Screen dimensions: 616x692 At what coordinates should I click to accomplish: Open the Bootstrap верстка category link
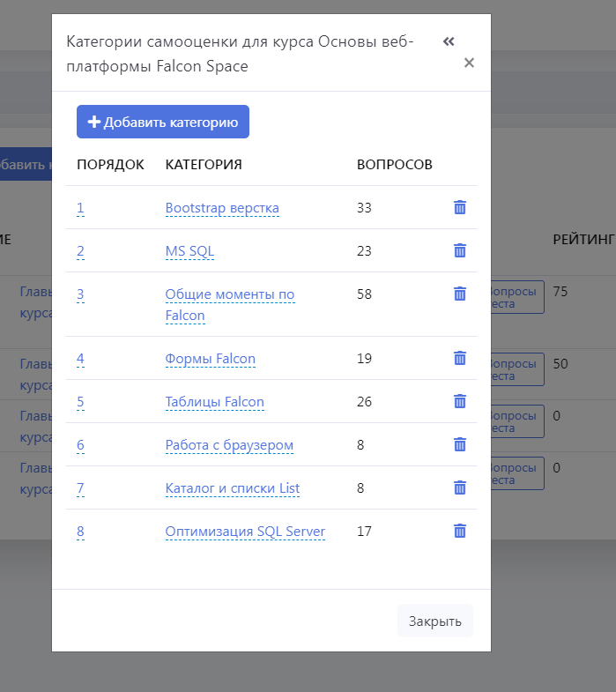[222, 208]
